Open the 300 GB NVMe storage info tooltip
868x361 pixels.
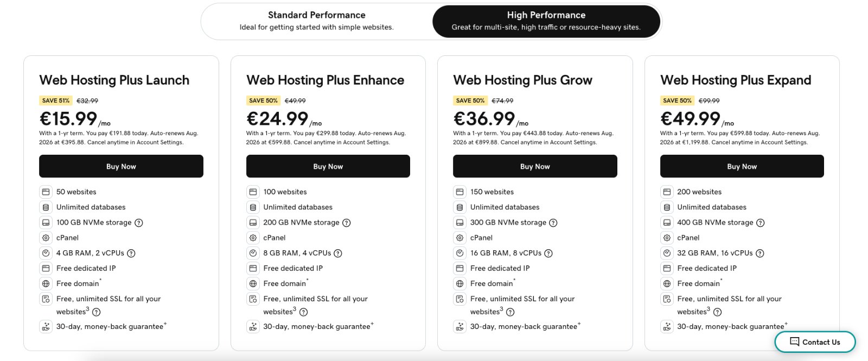coord(553,223)
